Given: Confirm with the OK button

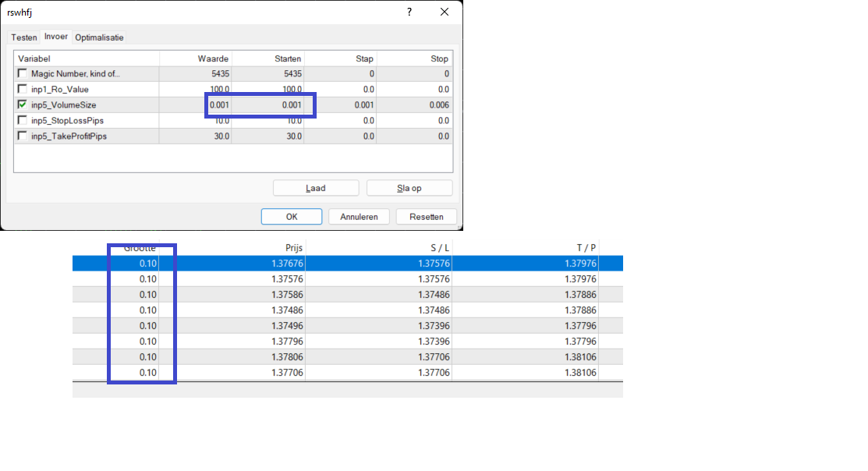Looking at the screenshot, I should point(292,217).
